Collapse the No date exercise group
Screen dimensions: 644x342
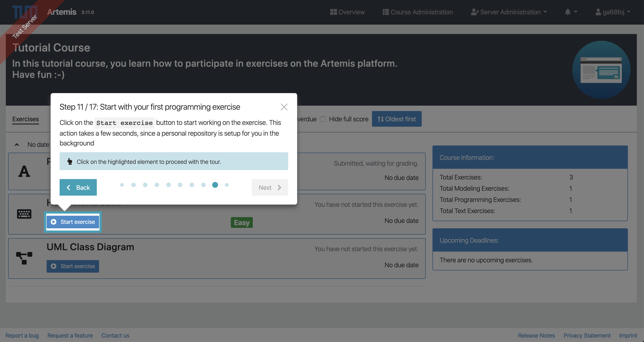coord(17,145)
